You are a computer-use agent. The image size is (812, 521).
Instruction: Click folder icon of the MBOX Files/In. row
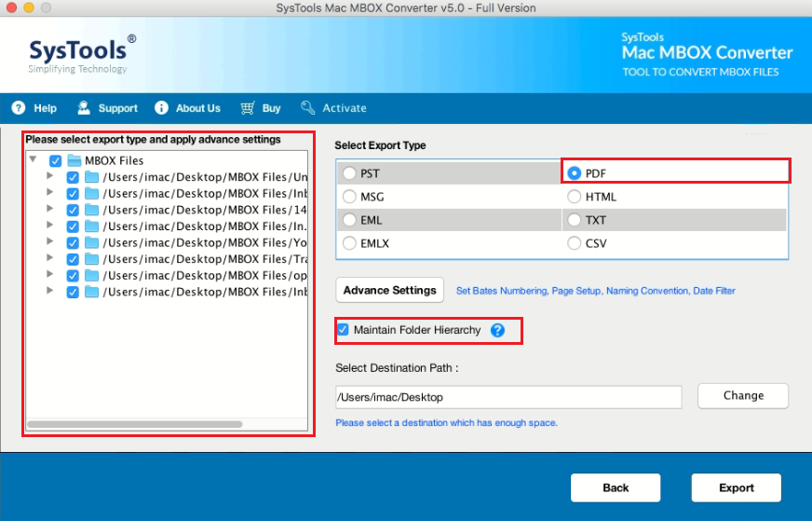tap(91, 226)
